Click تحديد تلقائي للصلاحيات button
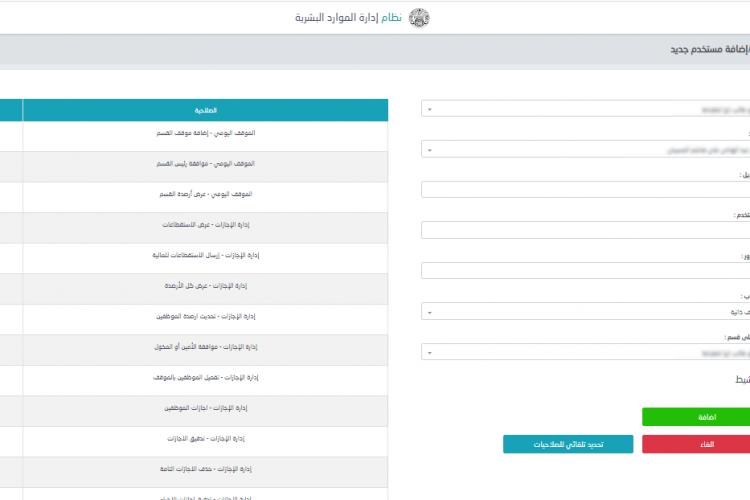This screenshot has height=500, width=750. [x=568, y=444]
